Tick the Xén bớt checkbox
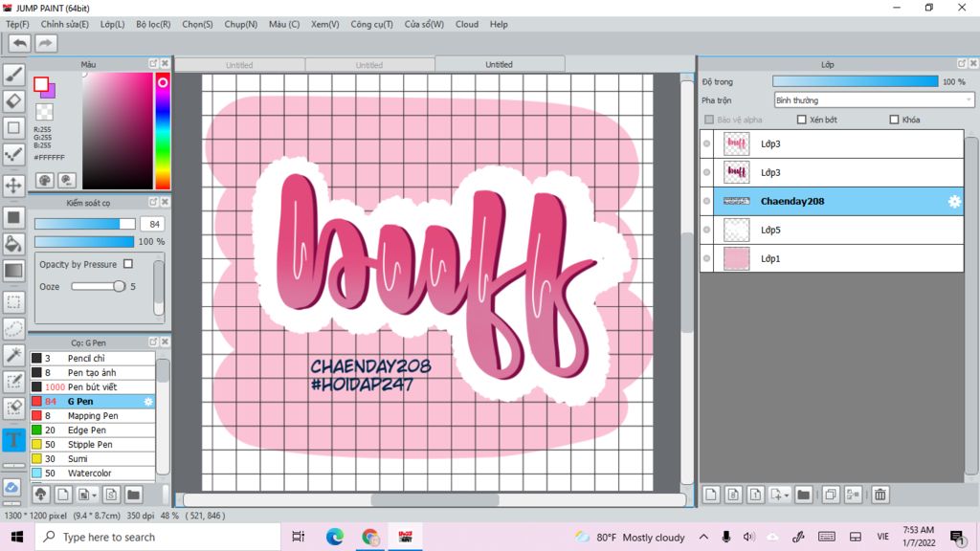980x551 pixels. pos(802,120)
